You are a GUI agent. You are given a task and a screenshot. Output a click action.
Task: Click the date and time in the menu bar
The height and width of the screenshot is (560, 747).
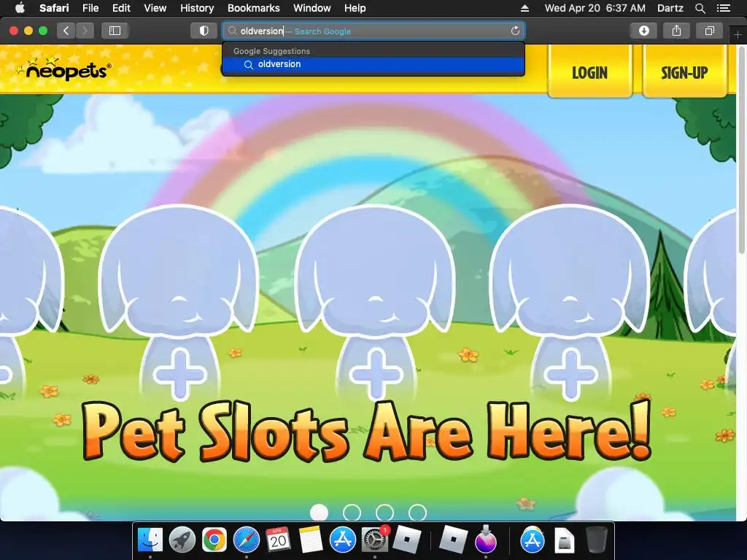coord(595,8)
